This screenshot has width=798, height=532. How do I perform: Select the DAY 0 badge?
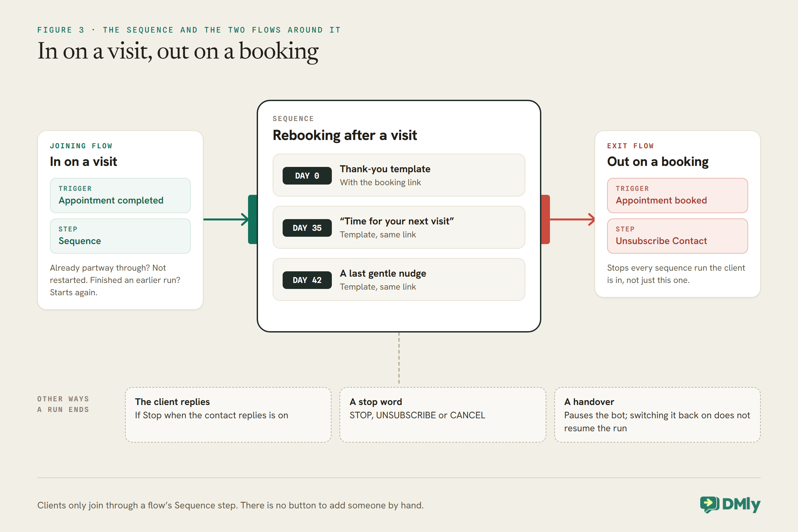(307, 176)
